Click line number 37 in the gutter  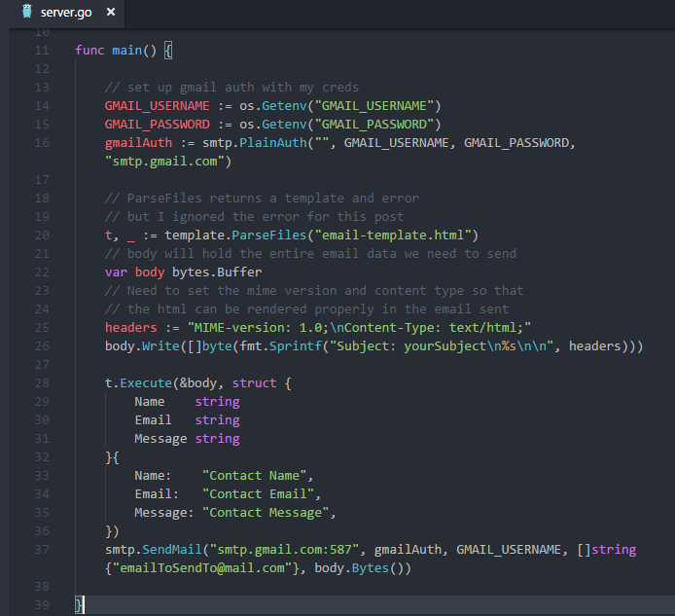tap(41, 550)
